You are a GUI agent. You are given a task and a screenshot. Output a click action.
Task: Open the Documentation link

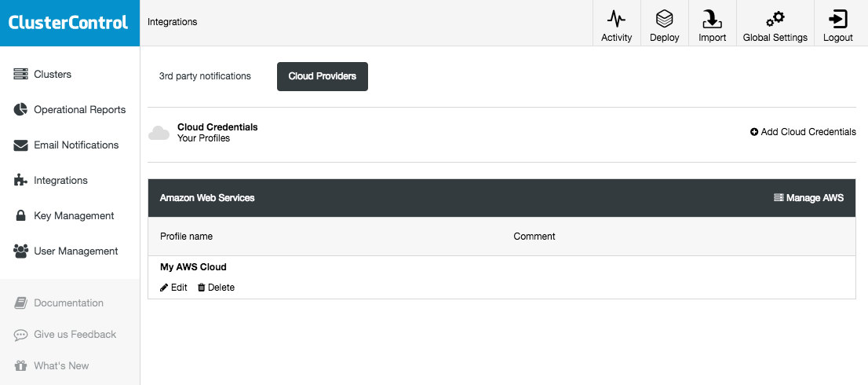tap(59, 303)
